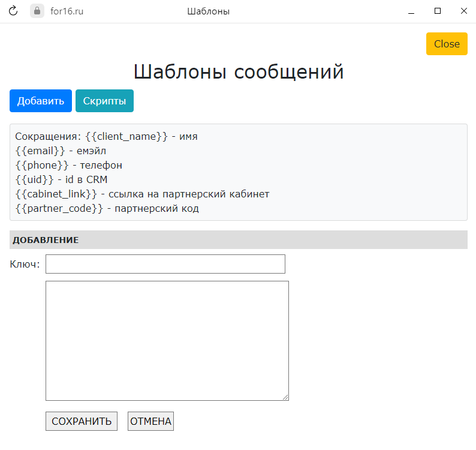Click the text area resize grip
The width and height of the screenshot is (476, 450).
pyautogui.click(x=285, y=397)
